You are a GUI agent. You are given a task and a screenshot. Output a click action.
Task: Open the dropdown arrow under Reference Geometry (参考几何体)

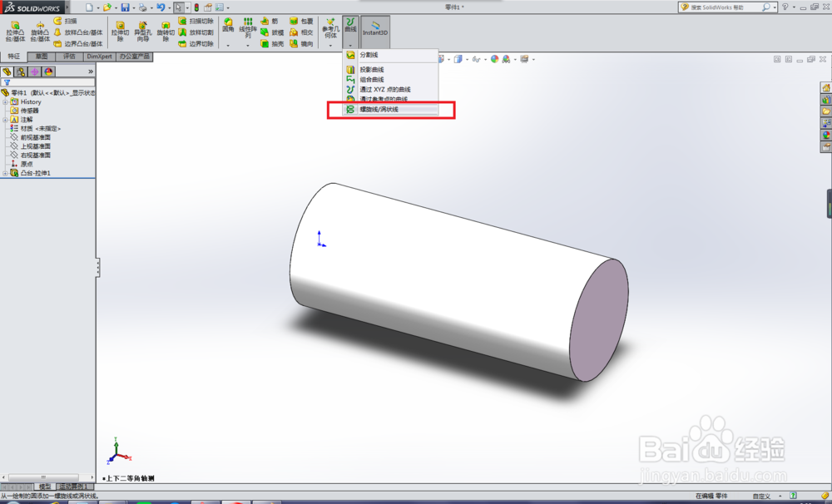[330, 46]
